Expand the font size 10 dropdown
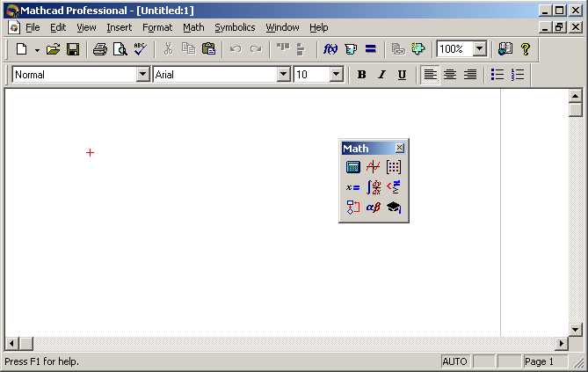Viewport: 588px width, 372px height. coord(337,75)
